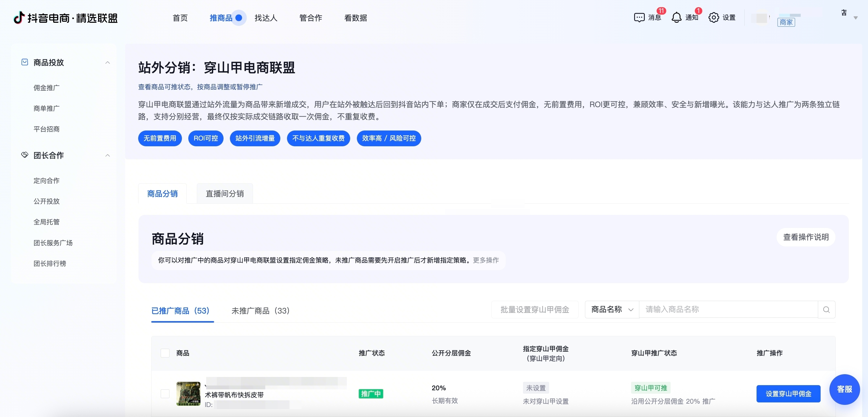Collapse the 商品投放 menu chevron

108,62
